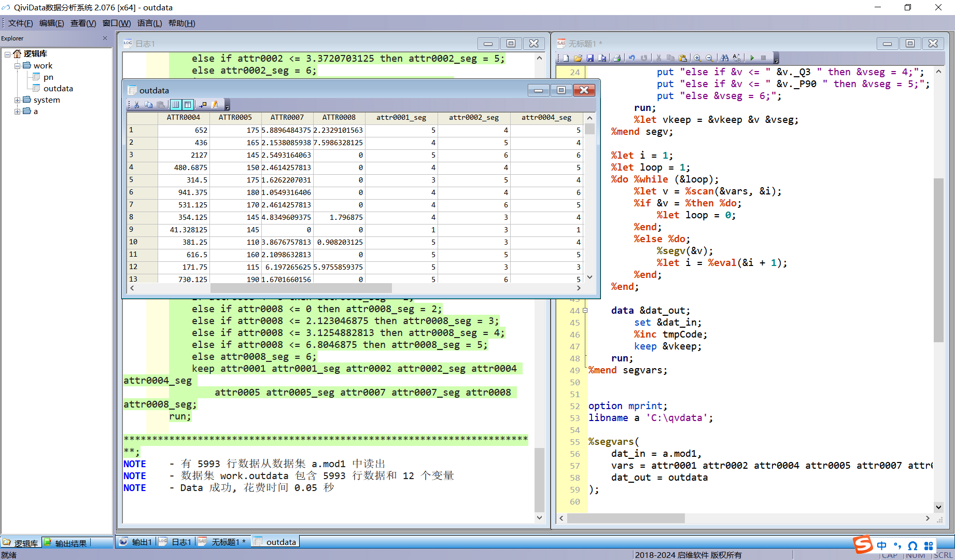The height and width of the screenshot is (560, 955).
Task: Open the Sogou input method logo
Action: (x=863, y=545)
